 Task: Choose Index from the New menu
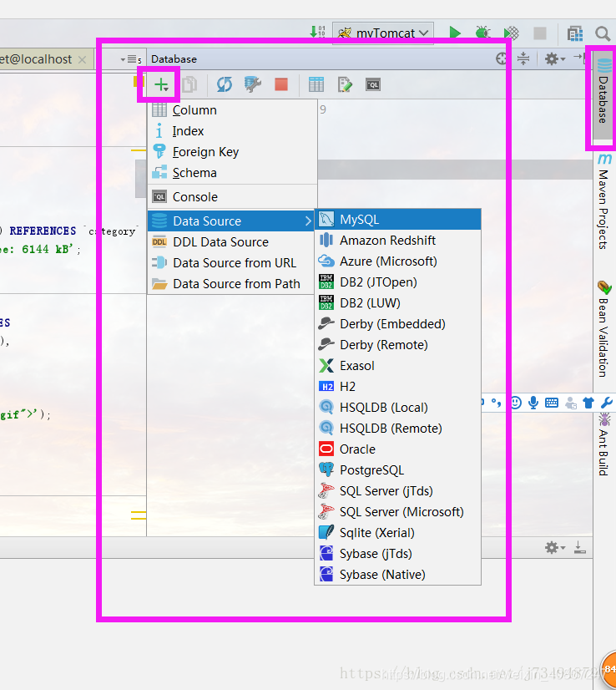click(232, 131)
